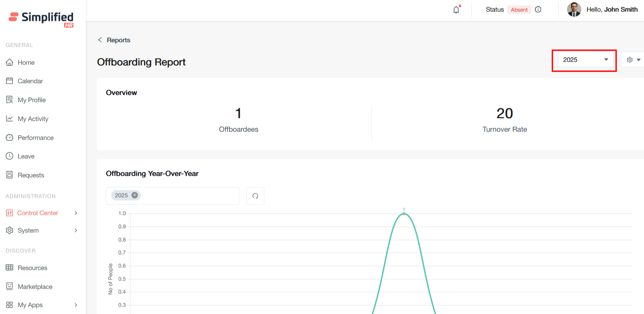Image resolution: width=644 pixels, height=314 pixels.
Task: Click inside the year filter input field
Action: pyautogui.click(x=189, y=196)
